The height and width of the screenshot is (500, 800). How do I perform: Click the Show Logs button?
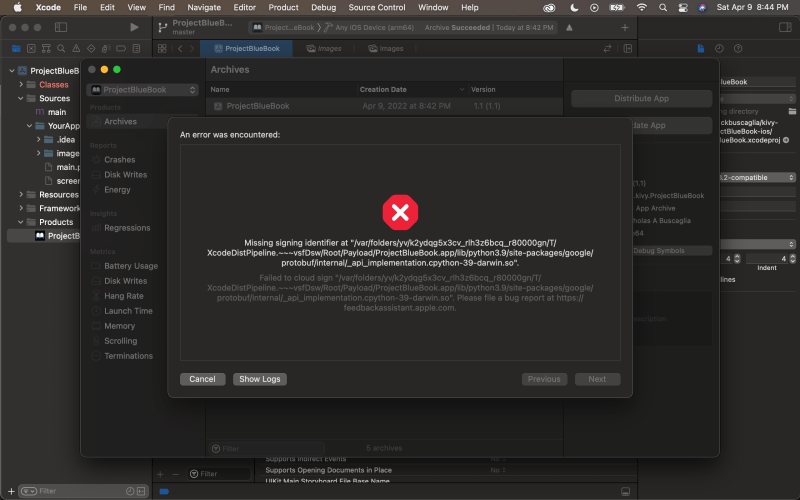pyautogui.click(x=260, y=379)
